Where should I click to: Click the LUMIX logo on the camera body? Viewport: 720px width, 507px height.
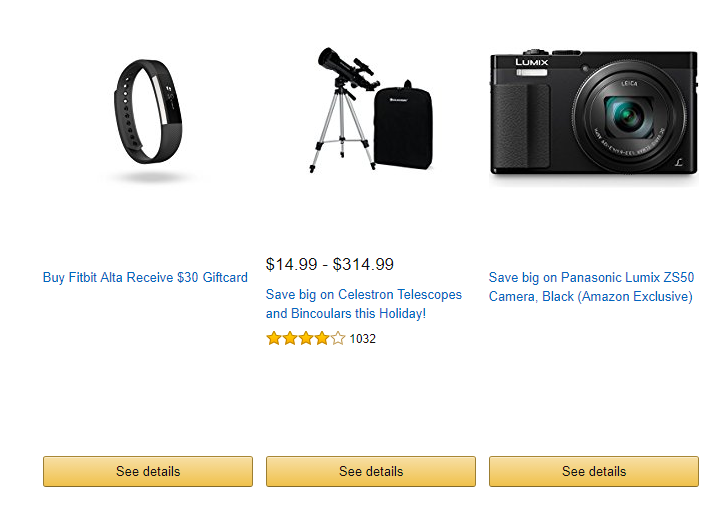(531, 62)
